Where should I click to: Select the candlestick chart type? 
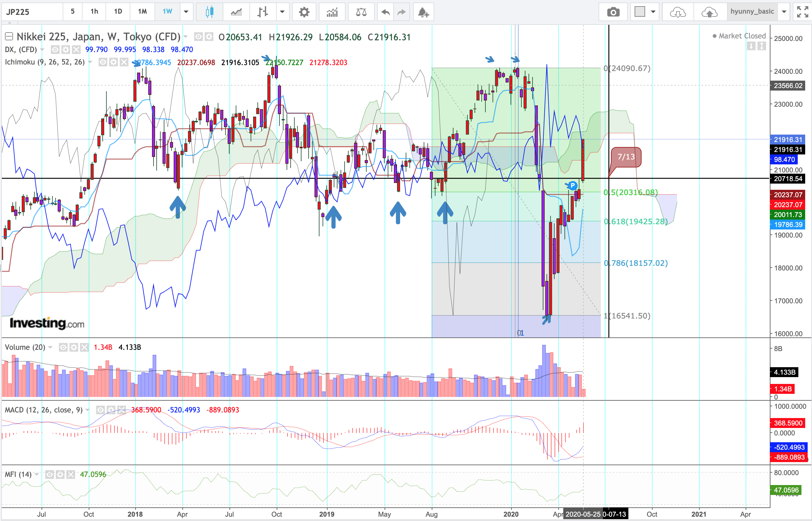pyautogui.click(x=209, y=12)
